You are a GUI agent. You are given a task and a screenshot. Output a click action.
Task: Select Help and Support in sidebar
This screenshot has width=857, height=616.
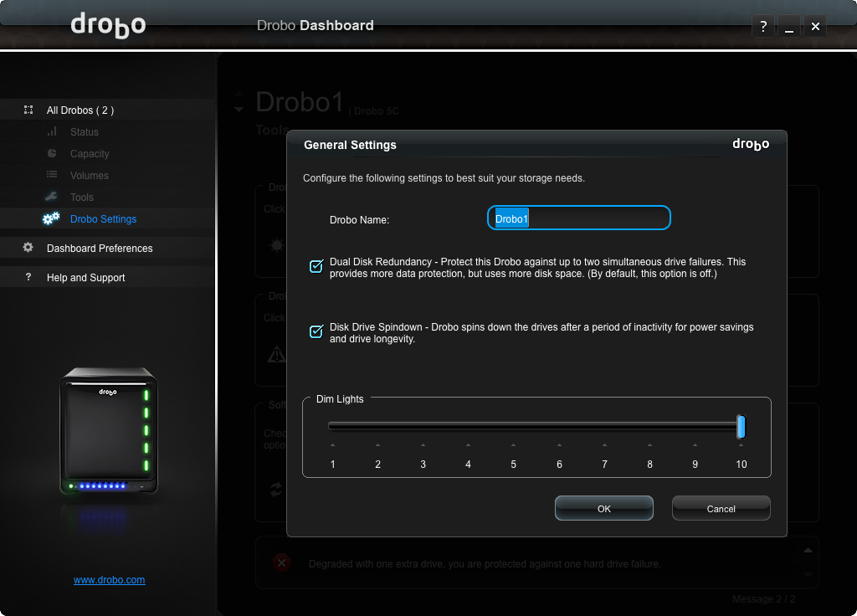[x=85, y=278]
